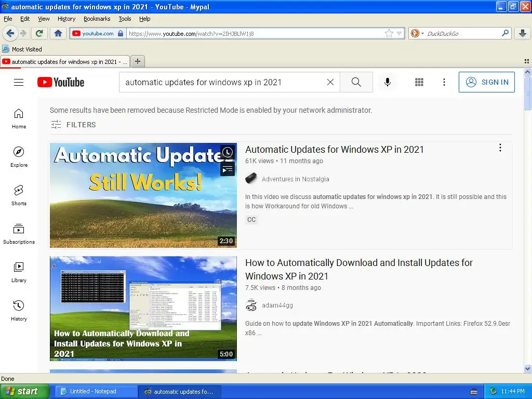Open the Tools menu

pos(125,19)
